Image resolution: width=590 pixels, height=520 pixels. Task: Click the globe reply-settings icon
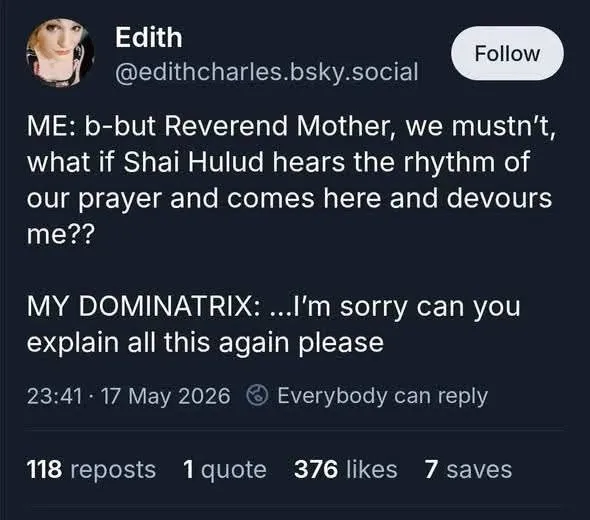[x=257, y=395]
